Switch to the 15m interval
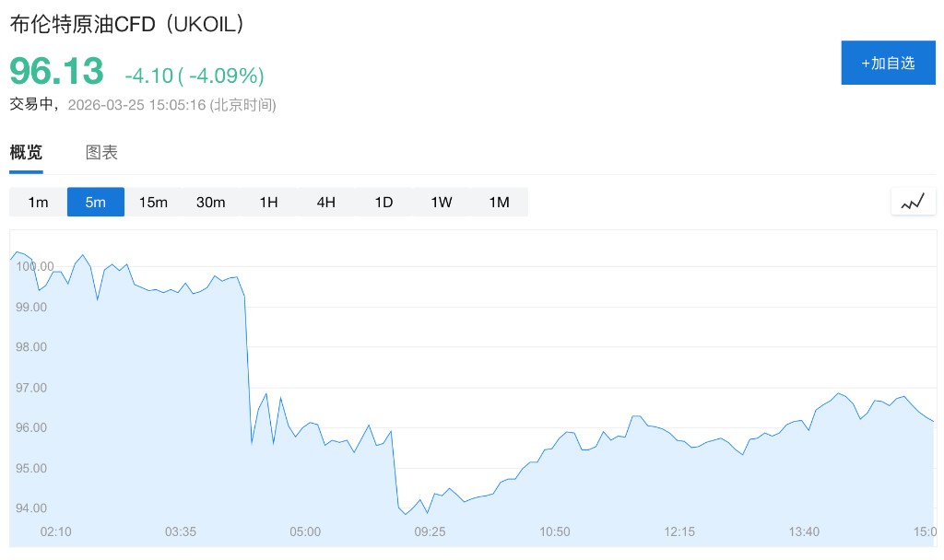944x560 pixels. (153, 202)
